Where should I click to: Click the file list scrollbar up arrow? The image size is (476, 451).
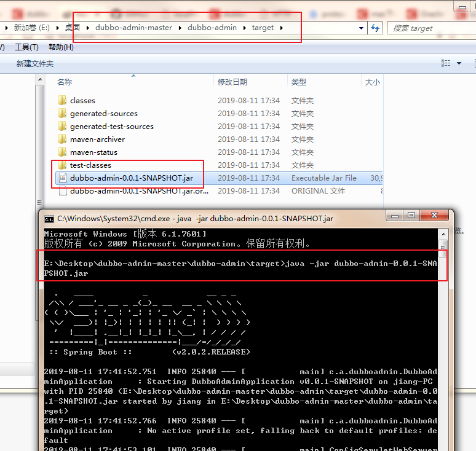pyautogui.click(x=40, y=80)
